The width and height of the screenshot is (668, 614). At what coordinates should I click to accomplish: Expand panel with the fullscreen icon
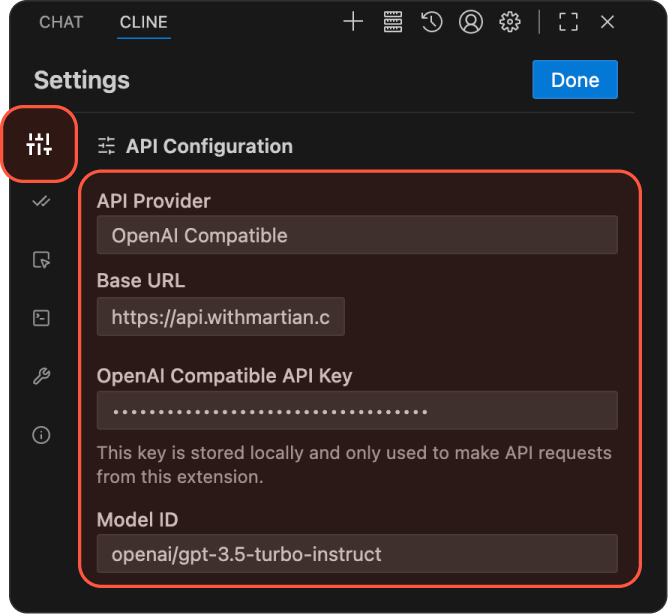568,22
